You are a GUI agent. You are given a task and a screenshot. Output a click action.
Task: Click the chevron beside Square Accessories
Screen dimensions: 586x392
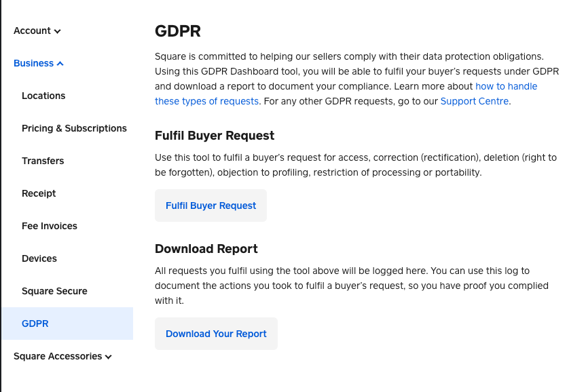(x=109, y=357)
